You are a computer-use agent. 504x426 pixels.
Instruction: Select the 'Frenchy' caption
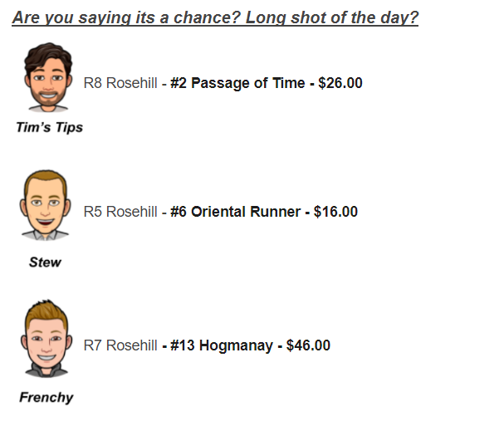[46, 398]
